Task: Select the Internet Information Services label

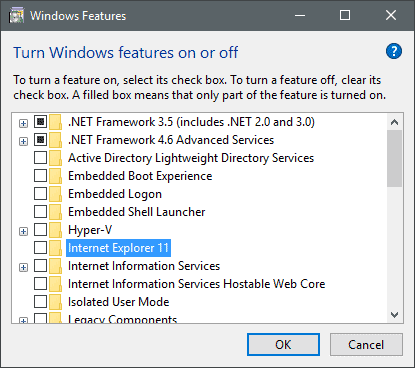Action: click(x=144, y=266)
